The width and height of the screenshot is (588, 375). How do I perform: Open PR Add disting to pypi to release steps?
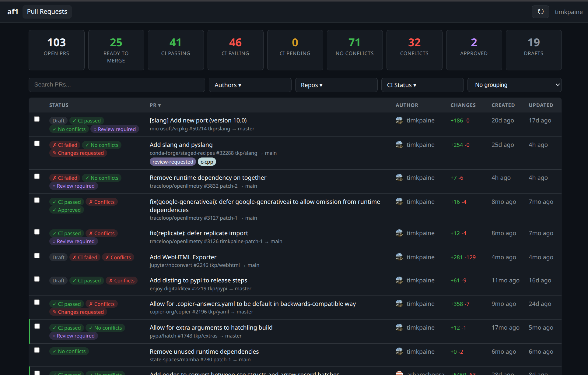click(x=198, y=280)
